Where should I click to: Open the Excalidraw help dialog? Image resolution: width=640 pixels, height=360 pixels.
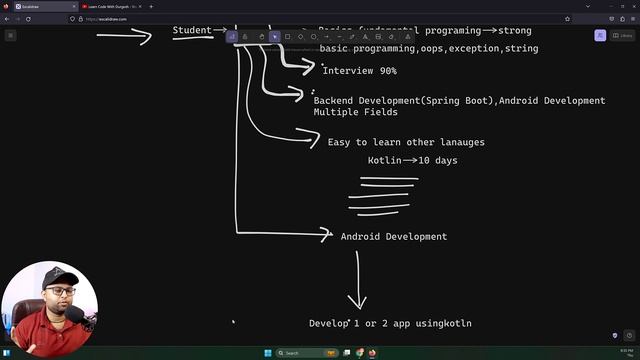(629, 336)
